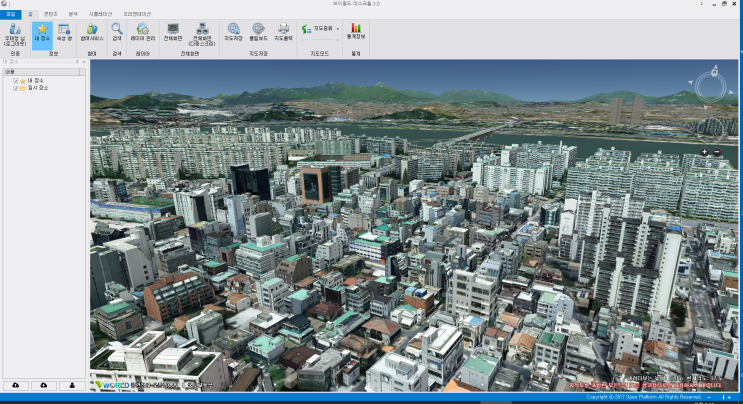This screenshot has width=743, height=404.
Task: Click the user button below places panel
Action: [x=73, y=385]
